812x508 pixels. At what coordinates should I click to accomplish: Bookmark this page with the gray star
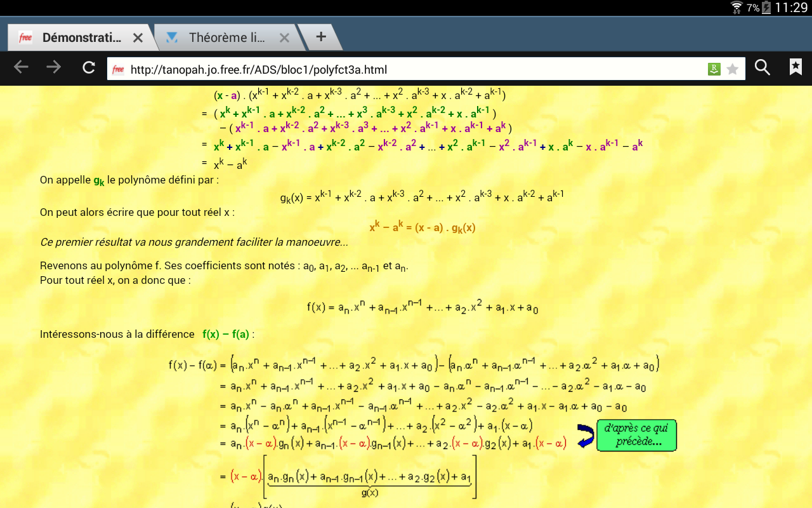[x=733, y=69]
